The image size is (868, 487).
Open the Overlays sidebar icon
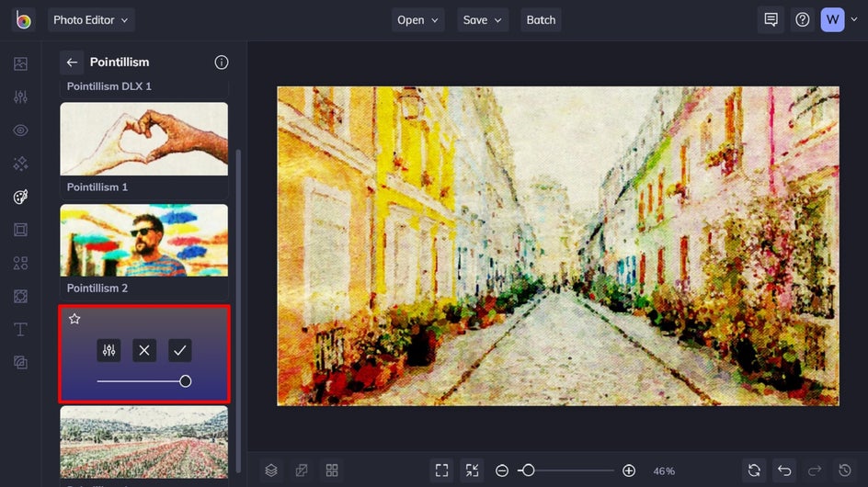click(20, 296)
